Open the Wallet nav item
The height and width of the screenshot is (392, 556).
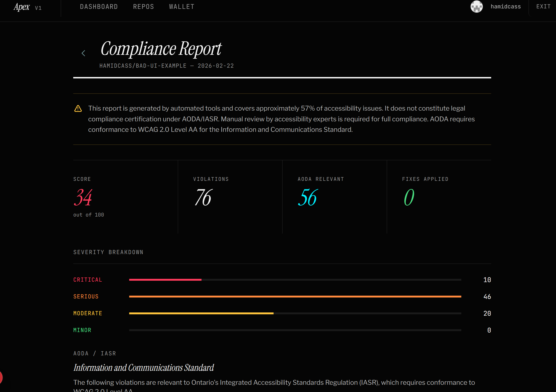(182, 7)
